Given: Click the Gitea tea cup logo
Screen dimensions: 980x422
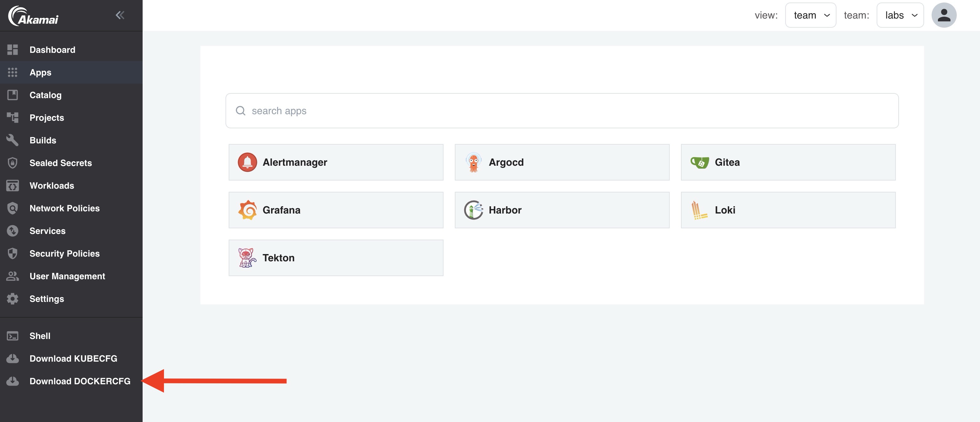Looking at the screenshot, I should (x=700, y=163).
